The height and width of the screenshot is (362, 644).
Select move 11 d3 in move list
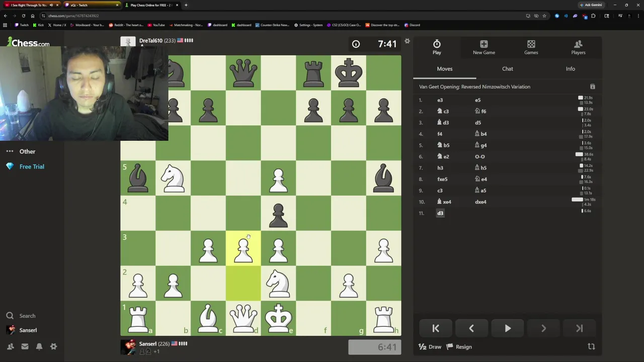click(x=440, y=213)
